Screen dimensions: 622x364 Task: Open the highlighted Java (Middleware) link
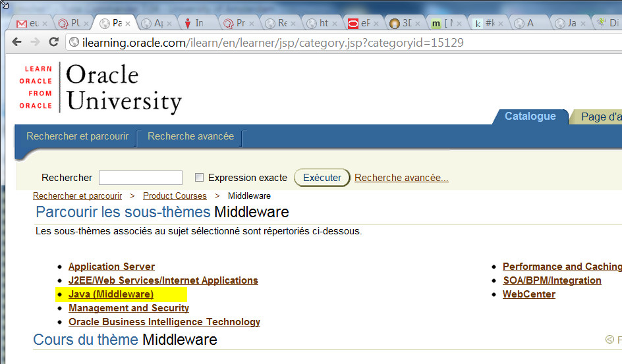click(111, 294)
